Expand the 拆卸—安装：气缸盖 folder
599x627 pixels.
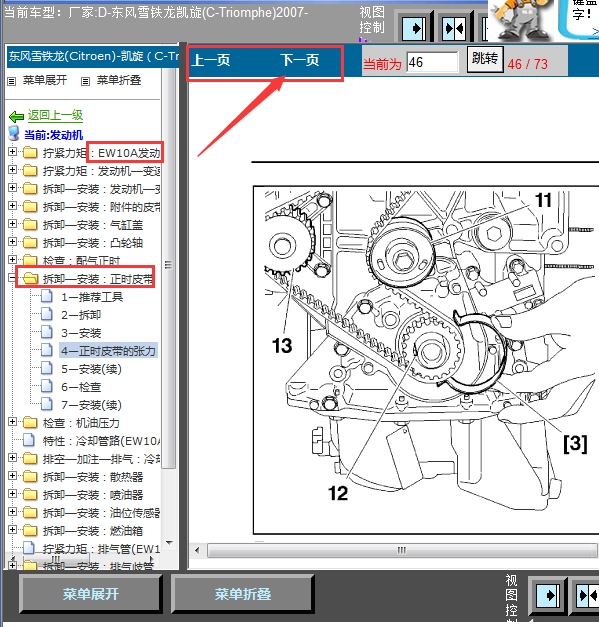pyautogui.click(x=12, y=224)
